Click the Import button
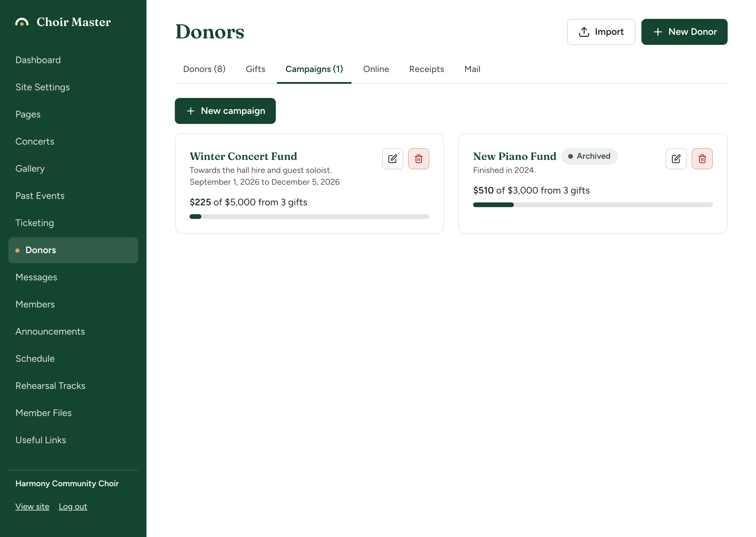 (601, 32)
